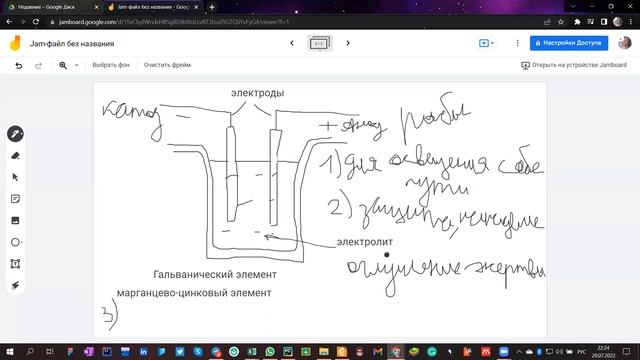
Task: Open the Windows Start menu
Action: (x=10, y=352)
